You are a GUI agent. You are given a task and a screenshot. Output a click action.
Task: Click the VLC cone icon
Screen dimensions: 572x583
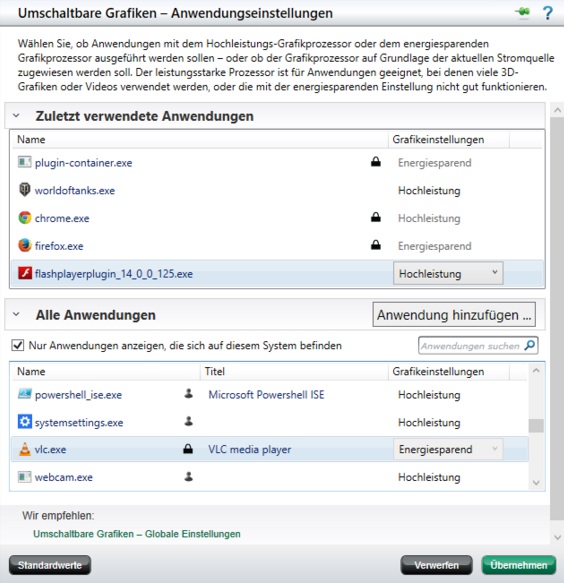tap(25, 449)
